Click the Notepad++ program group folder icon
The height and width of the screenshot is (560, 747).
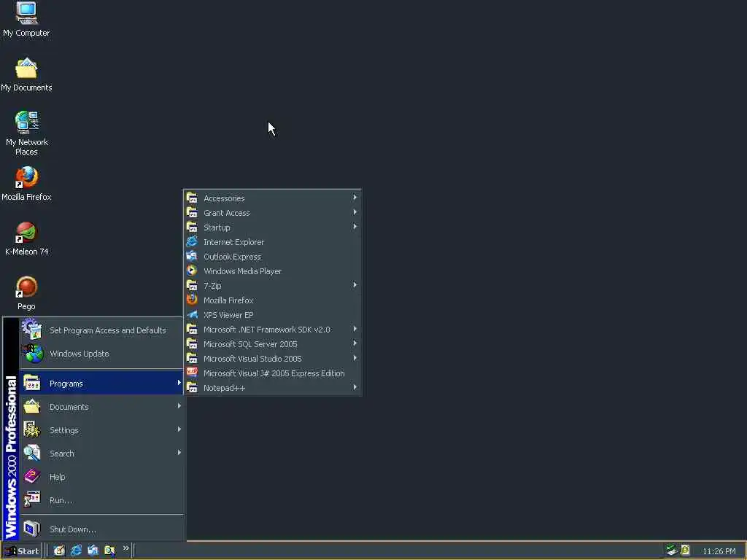click(x=192, y=387)
